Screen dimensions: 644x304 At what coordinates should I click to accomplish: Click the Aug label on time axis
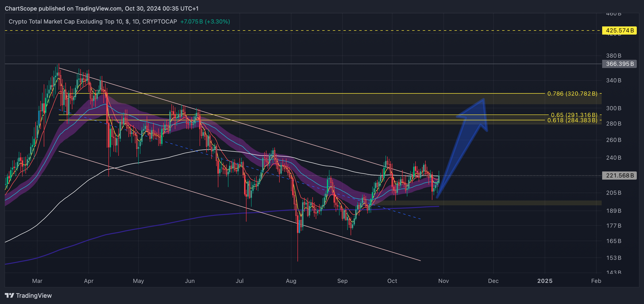point(291,281)
